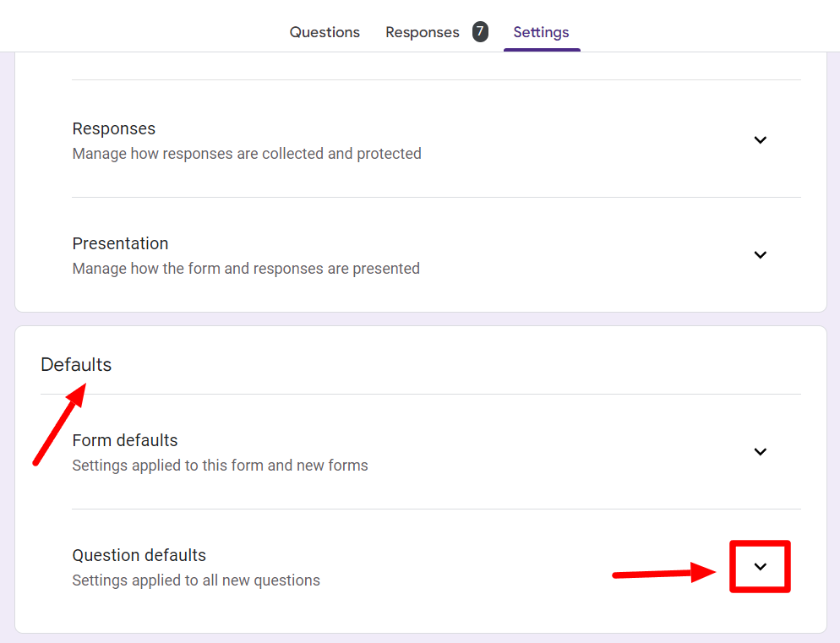Expand the Responses settings chevron

761,140
